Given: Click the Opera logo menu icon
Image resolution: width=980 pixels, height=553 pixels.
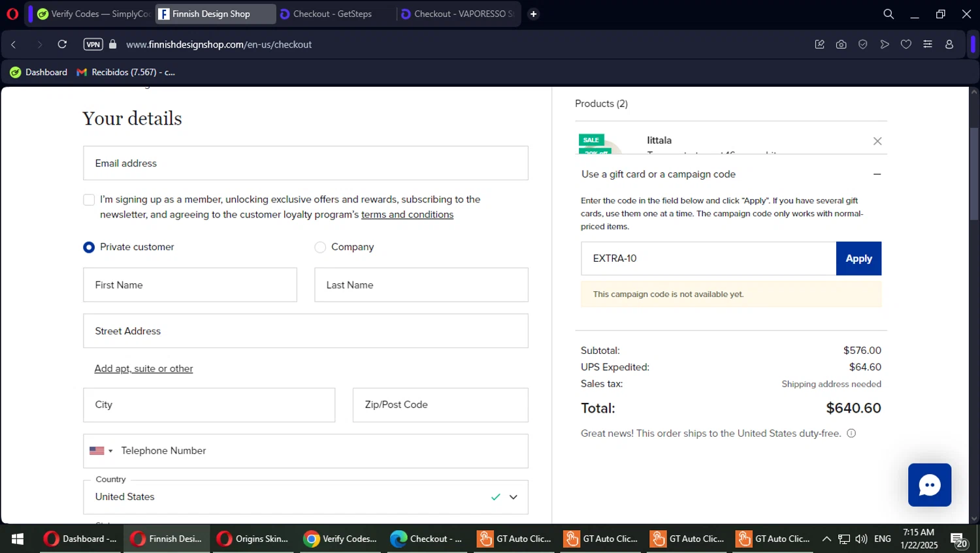Looking at the screenshot, I should click(x=12, y=14).
